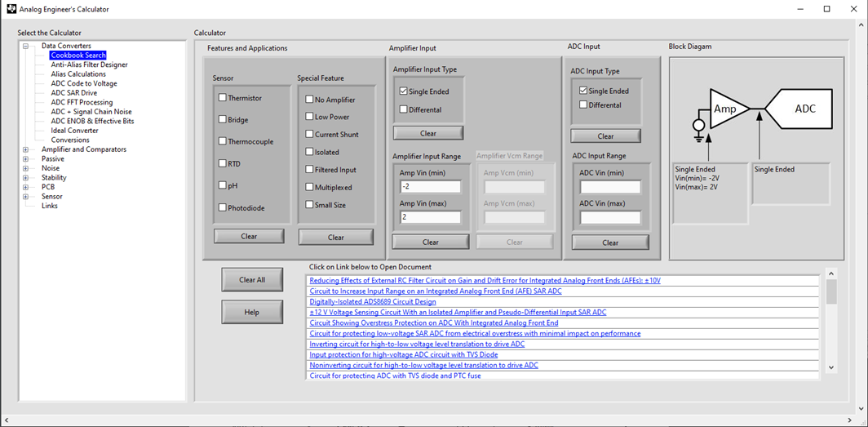
Task: Select Conversions in the tree
Action: point(70,140)
